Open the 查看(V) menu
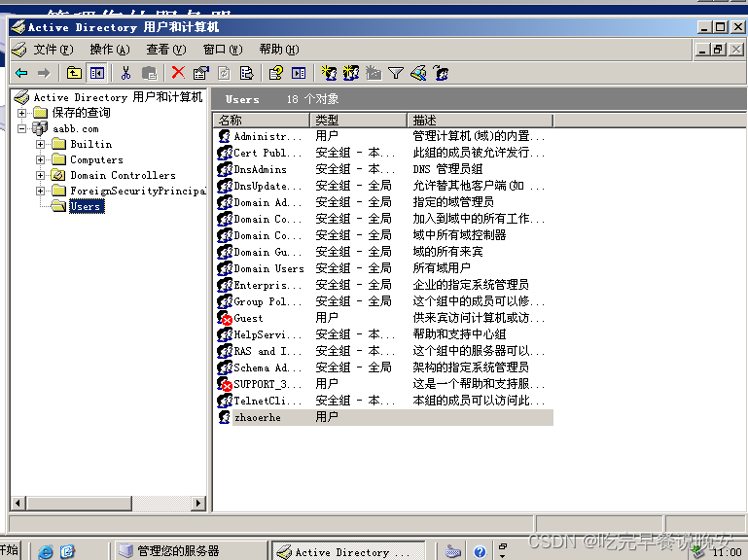The image size is (748, 560). pos(166,50)
